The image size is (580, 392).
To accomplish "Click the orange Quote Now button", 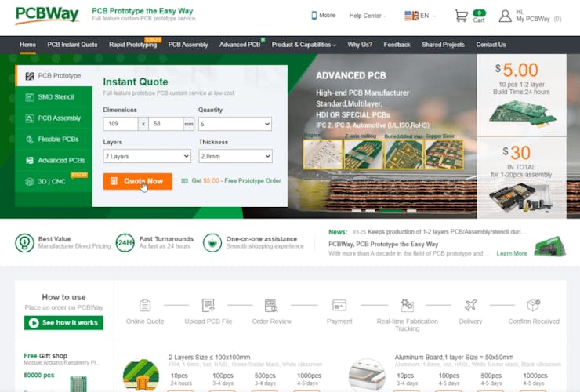I will (x=138, y=181).
